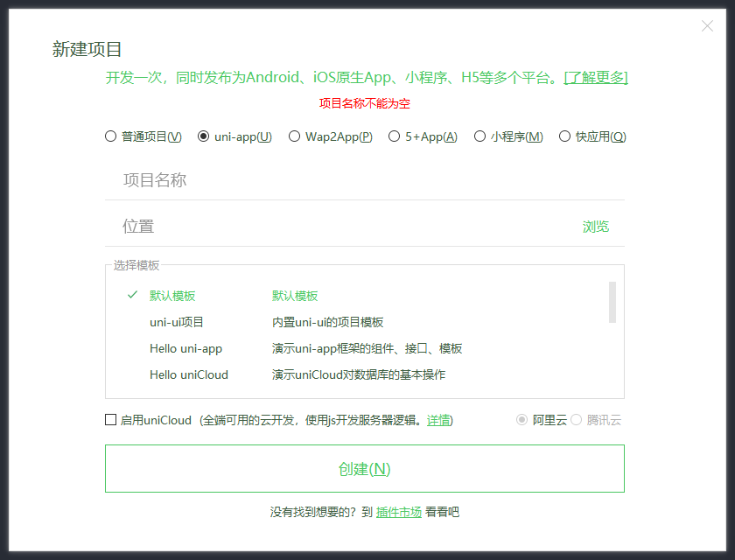Click the 创建(N) button
This screenshot has width=735, height=560.
(365, 468)
